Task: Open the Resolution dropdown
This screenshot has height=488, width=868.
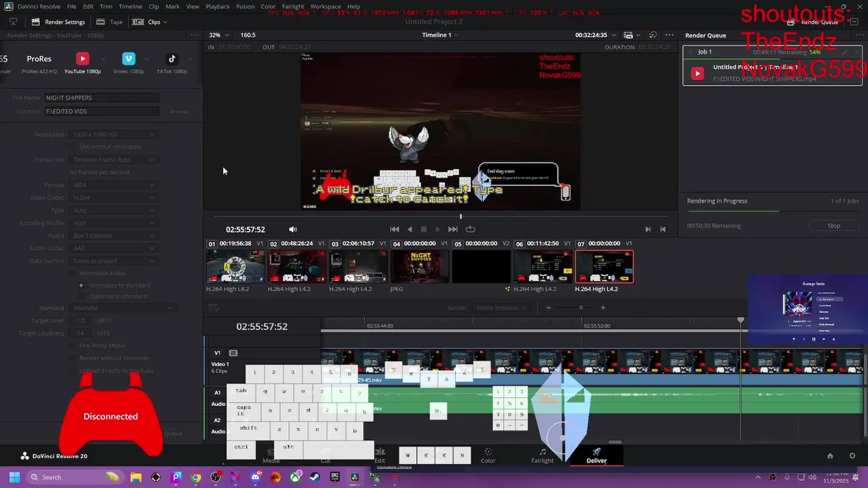Action: [113, 134]
